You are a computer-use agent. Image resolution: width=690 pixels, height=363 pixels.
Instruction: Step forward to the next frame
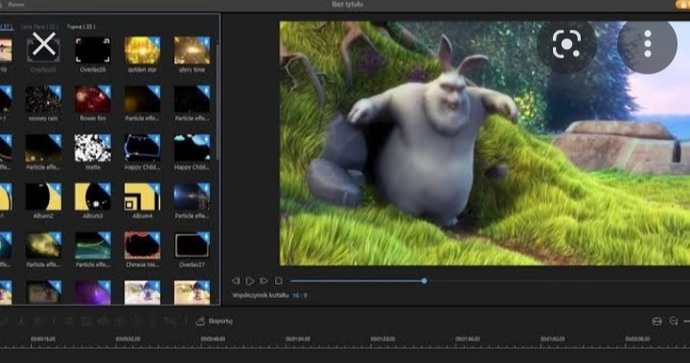coord(264,281)
